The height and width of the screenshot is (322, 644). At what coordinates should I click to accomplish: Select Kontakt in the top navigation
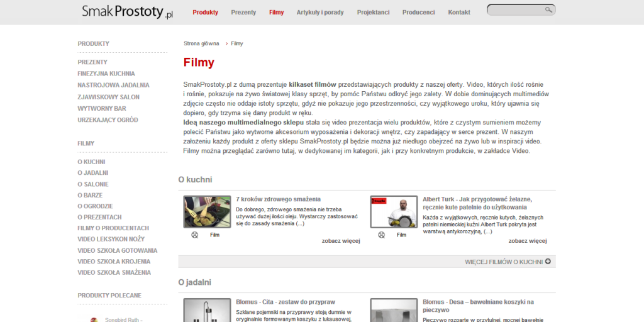[459, 13]
